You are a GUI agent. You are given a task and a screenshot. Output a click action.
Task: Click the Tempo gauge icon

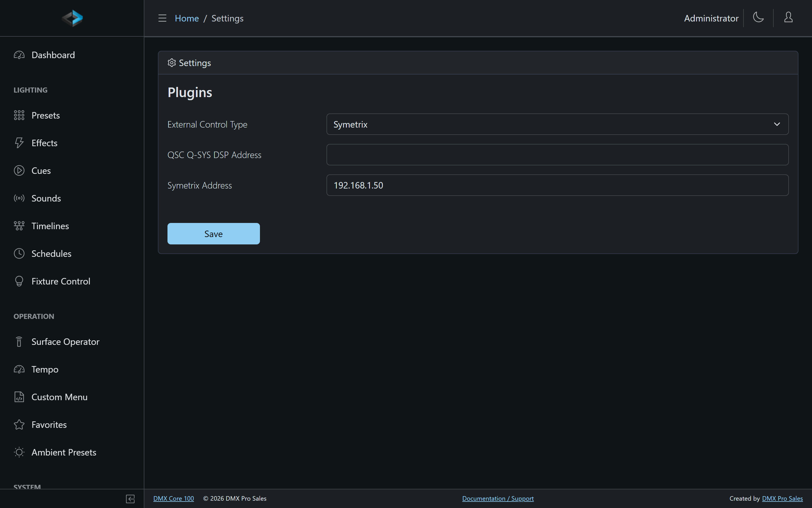pyautogui.click(x=19, y=369)
